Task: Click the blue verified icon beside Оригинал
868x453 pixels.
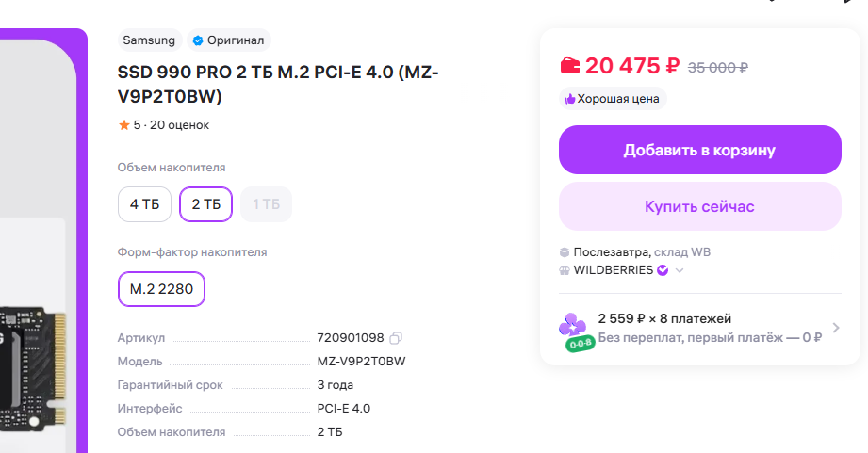Action: [197, 40]
